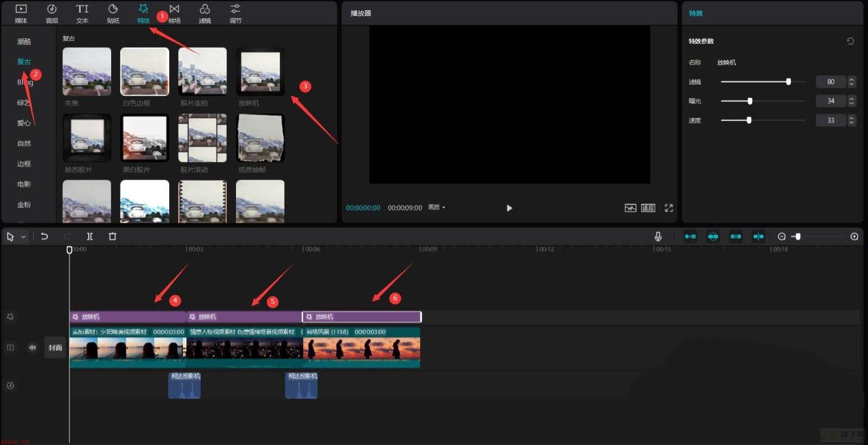Image resolution: width=868 pixels, height=445 pixels.
Task: Select the second 放映机 effect clip on timeline
Action: (244, 316)
